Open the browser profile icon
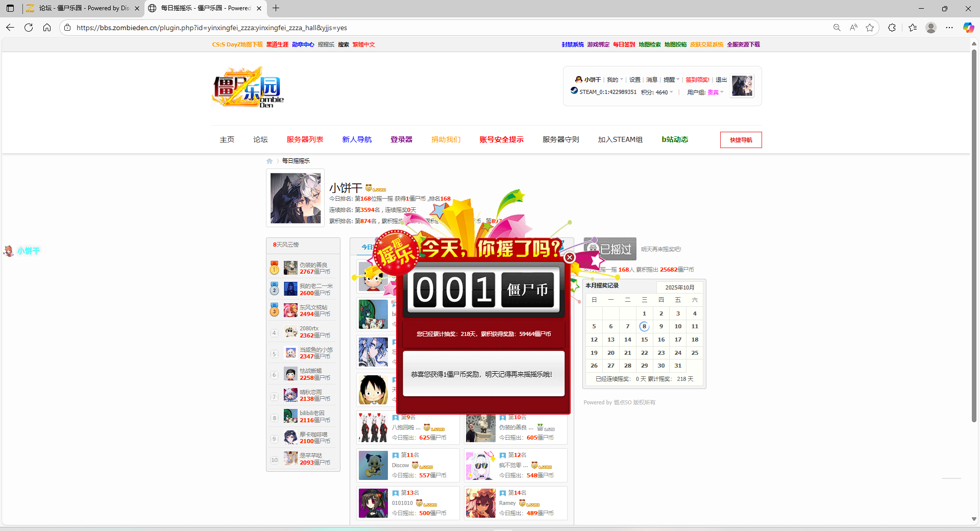Screen dimensions: 980x531 click(931, 28)
